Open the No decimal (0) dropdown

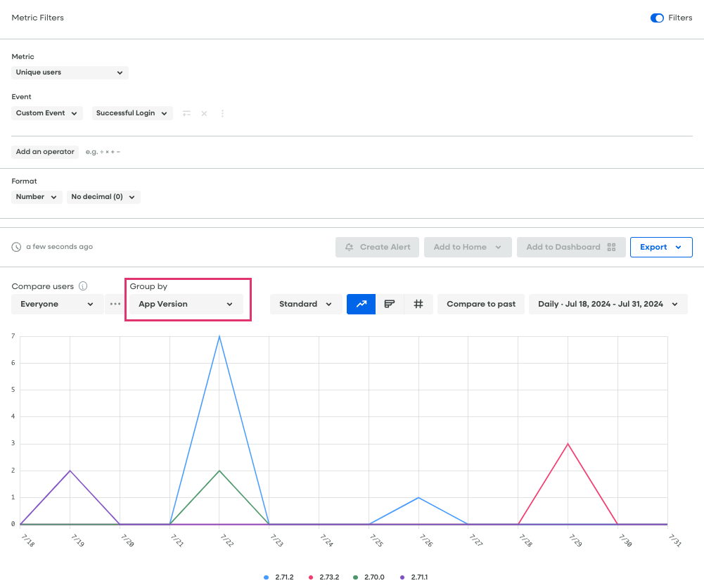point(103,197)
